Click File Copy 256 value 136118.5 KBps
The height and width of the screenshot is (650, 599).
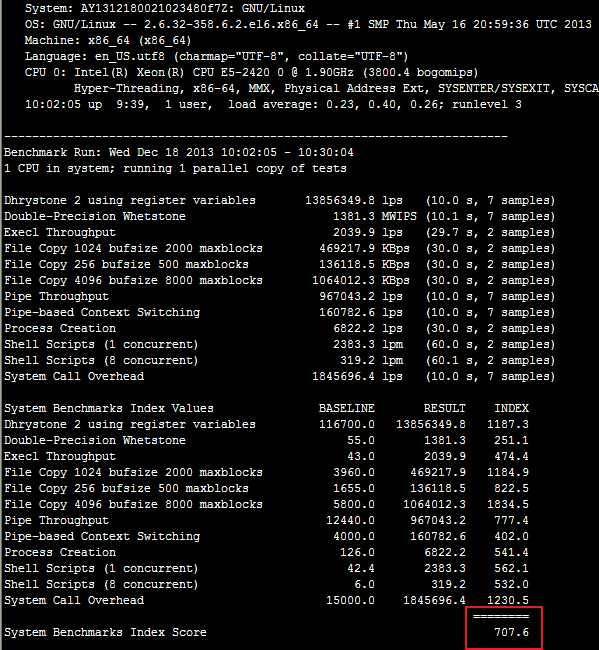(x=364, y=264)
